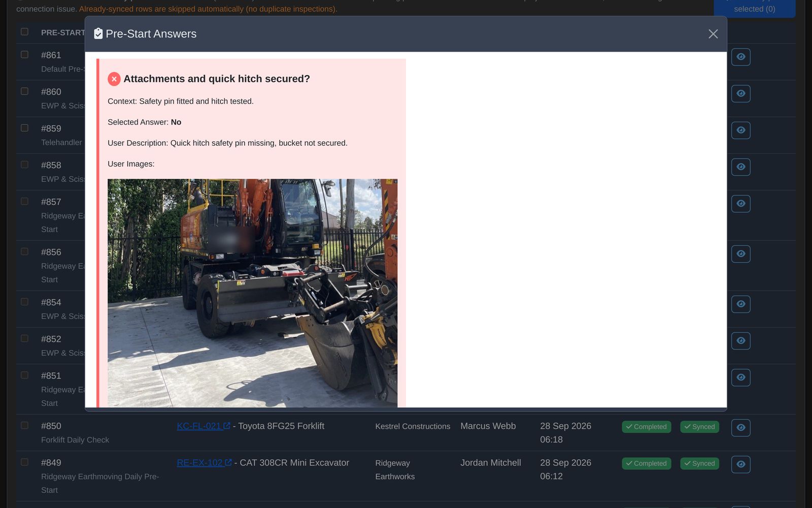The width and height of the screenshot is (812, 508).
Task: Click the red failed-answer X icon
Action: pyautogui.click(x=114, y=79)
